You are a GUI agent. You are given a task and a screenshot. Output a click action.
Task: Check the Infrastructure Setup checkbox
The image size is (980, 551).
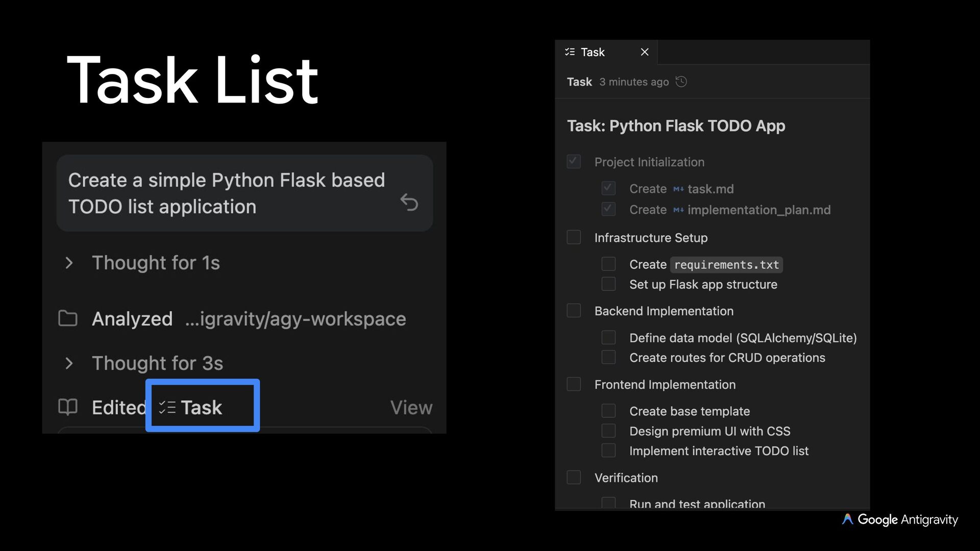click(x=574, y=237)
